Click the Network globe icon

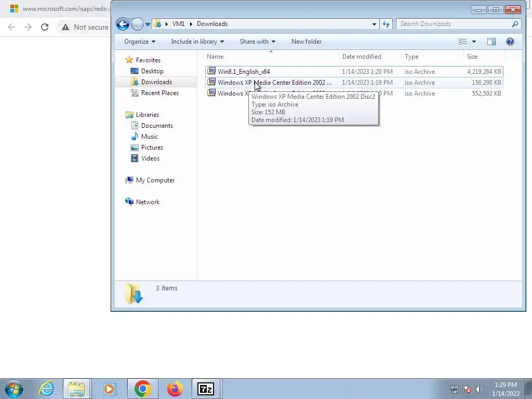click(129, 202)
